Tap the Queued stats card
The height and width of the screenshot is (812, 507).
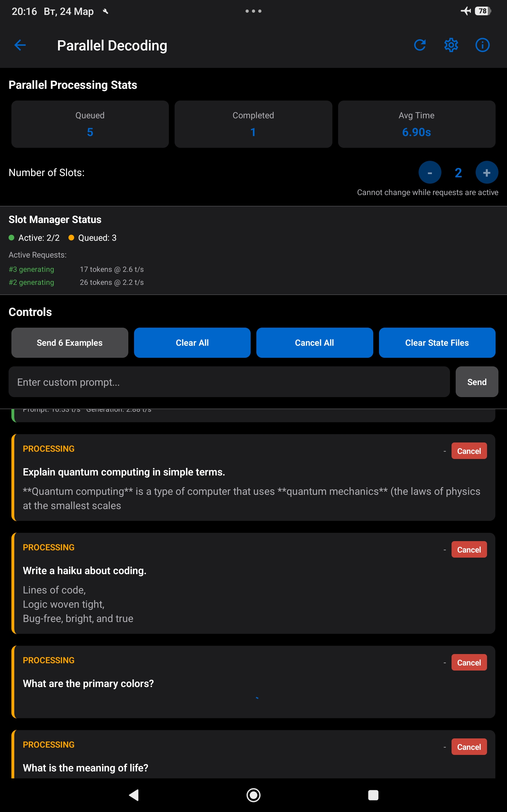(x=90, y=124)
